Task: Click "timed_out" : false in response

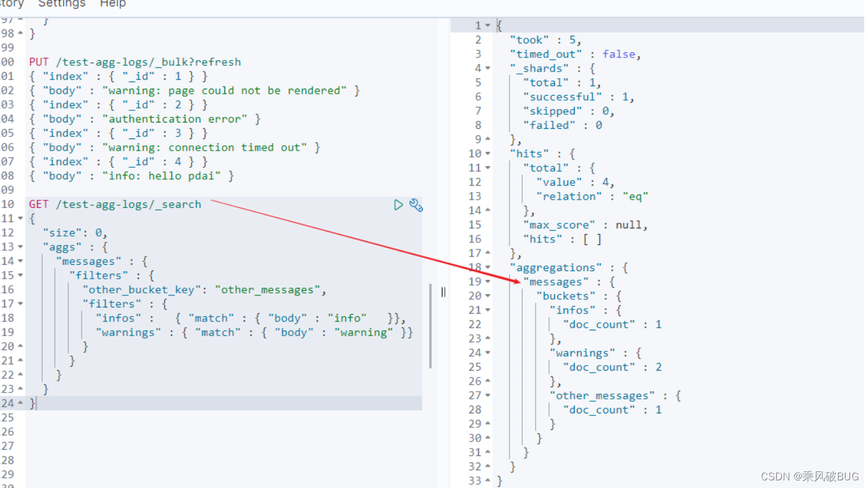Action: pos(575,54)
